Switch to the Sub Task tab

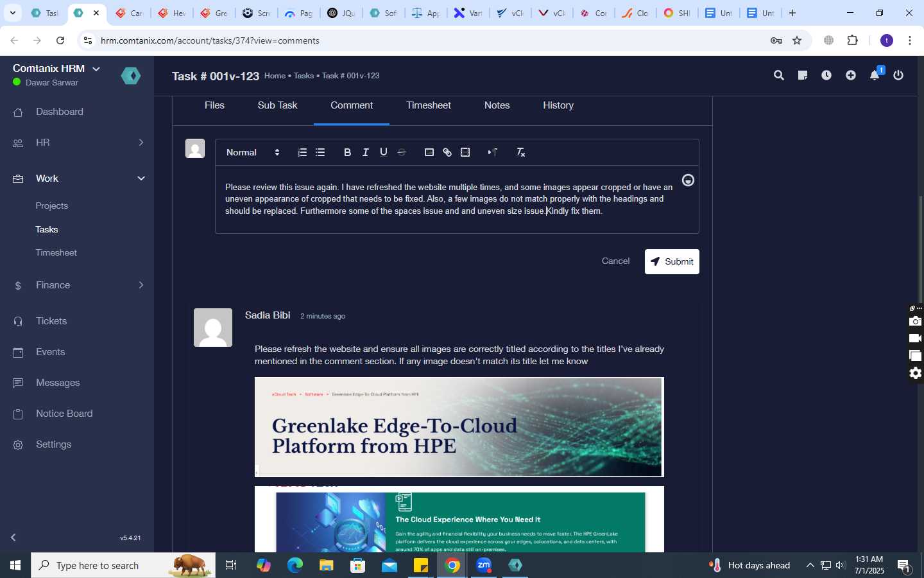[x=277, y=105]
